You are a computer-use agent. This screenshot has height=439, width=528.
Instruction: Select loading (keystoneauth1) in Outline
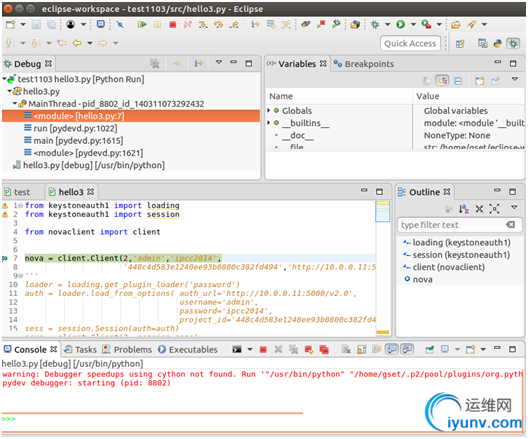click(x=457, y=243)
